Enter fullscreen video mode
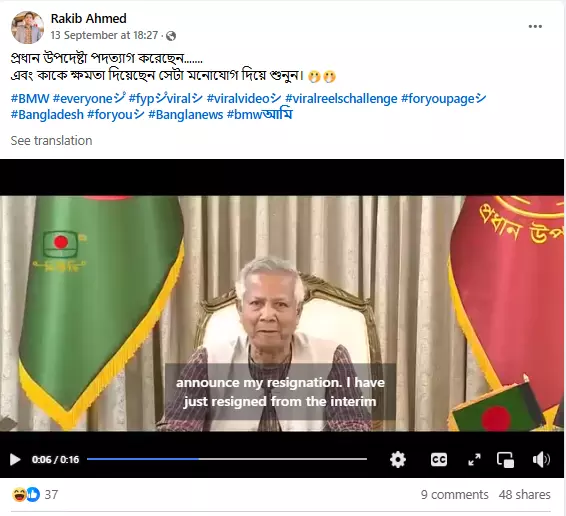 point(474,460)
